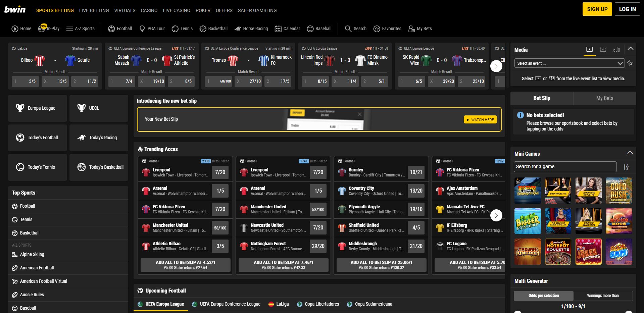Screen dimensions: 644x313
Task: Switch to My Bets tab
Action: click(x=605, y=98)
